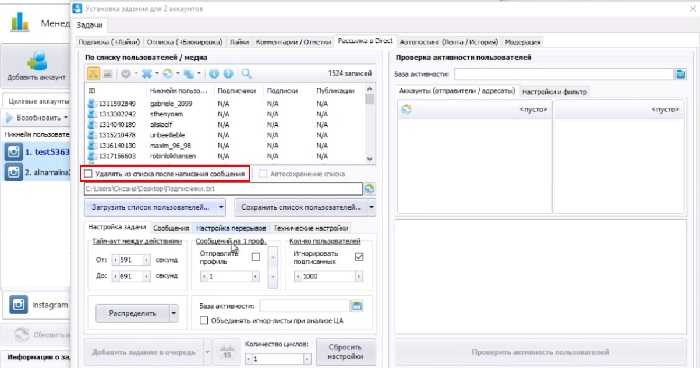The image size is (700, 368).
Task: Open the Модерация tab
Action: point(522,42)
